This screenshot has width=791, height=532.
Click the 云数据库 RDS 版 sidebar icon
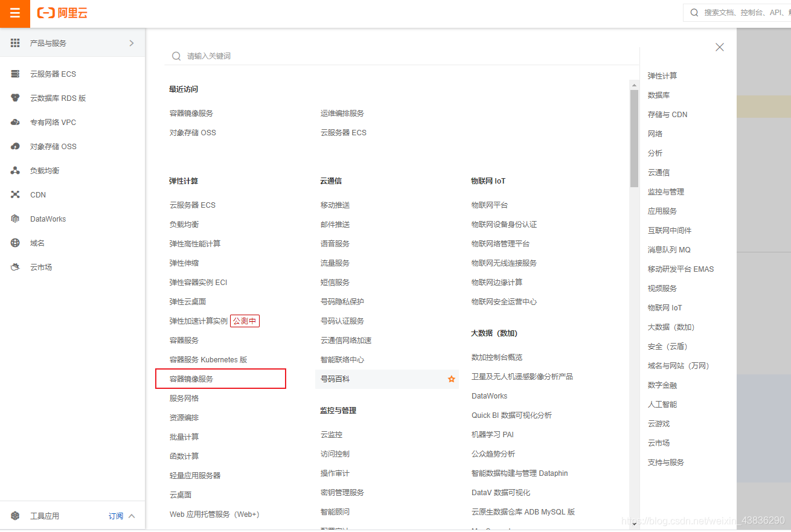(15, 98)
